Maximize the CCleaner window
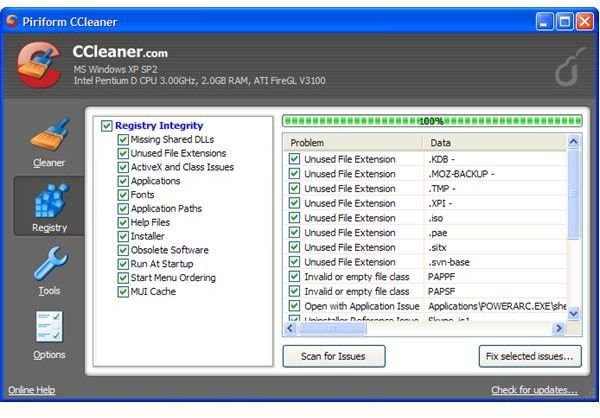Viewport: 600px width, 418px height. [x=565, y=21]
